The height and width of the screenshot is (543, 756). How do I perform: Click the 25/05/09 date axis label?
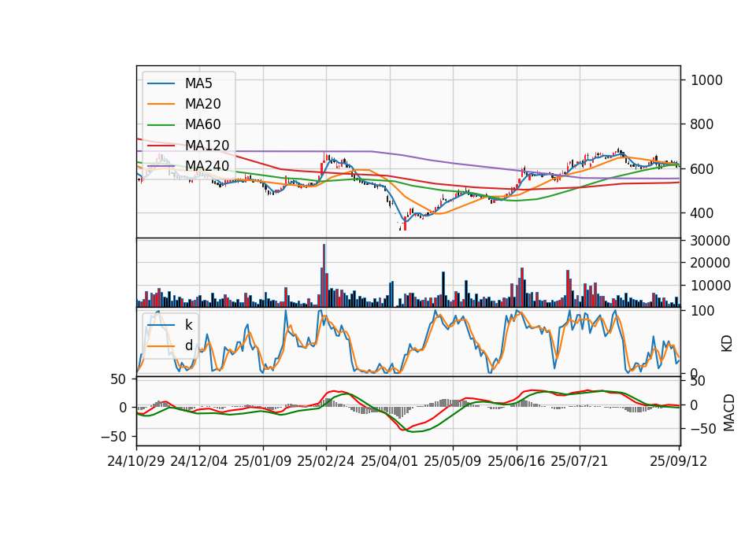pyautogui.click(x=453, y=461)
